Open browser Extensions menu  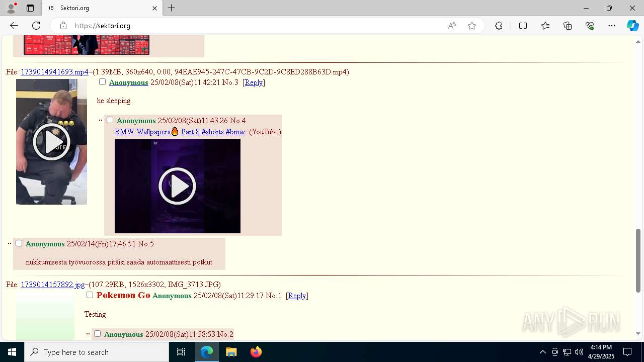tap(499, 26)
